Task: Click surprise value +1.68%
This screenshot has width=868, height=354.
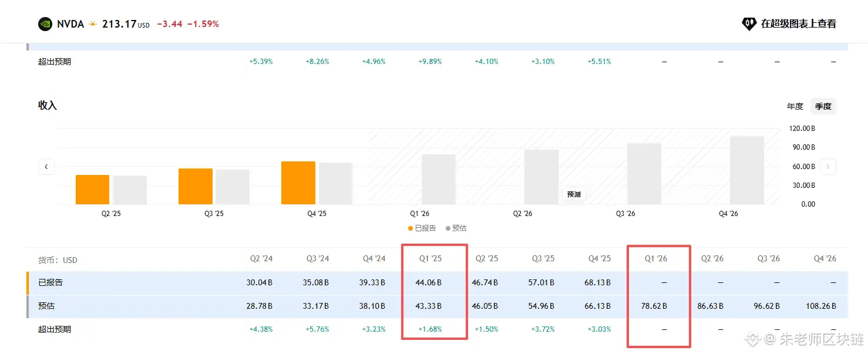Action: pyautogui.click(x=430, y=329)
